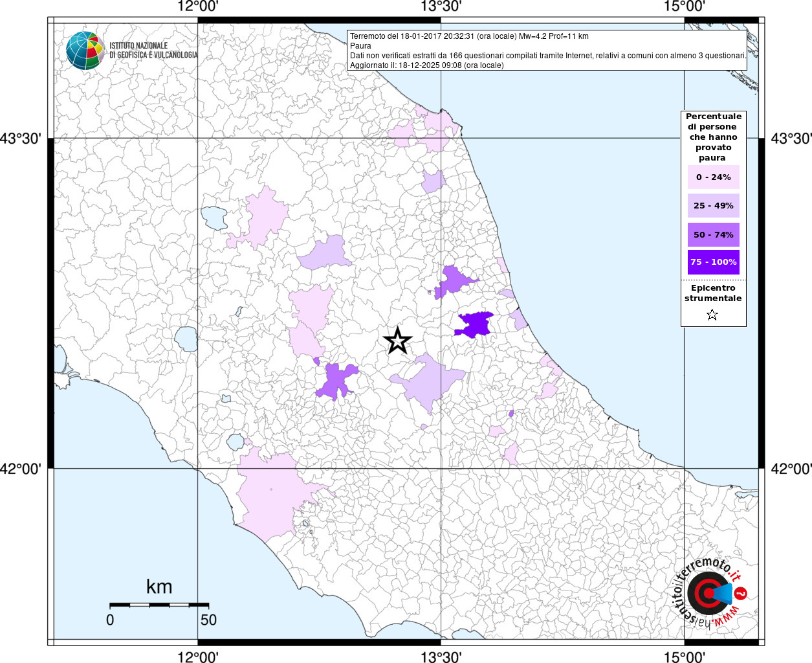
Task: Click the "50" label on scale bar
Action: coord(208,620)
